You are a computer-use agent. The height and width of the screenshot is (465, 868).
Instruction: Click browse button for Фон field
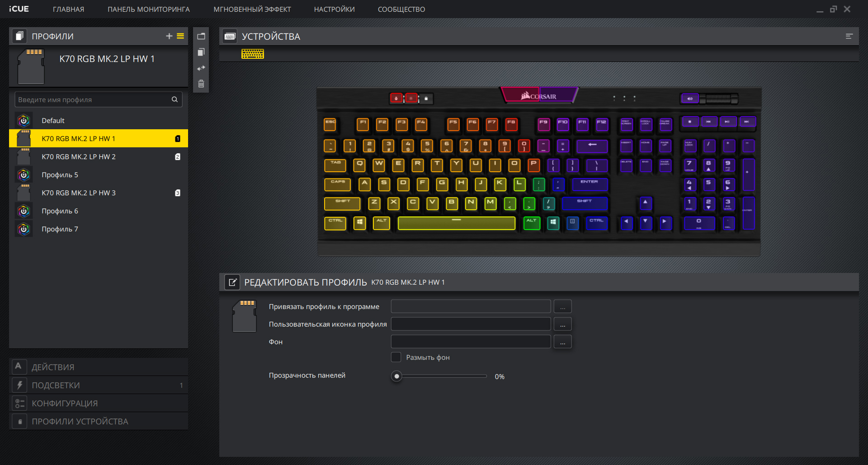pyautogui.click(x=562, y=342)
